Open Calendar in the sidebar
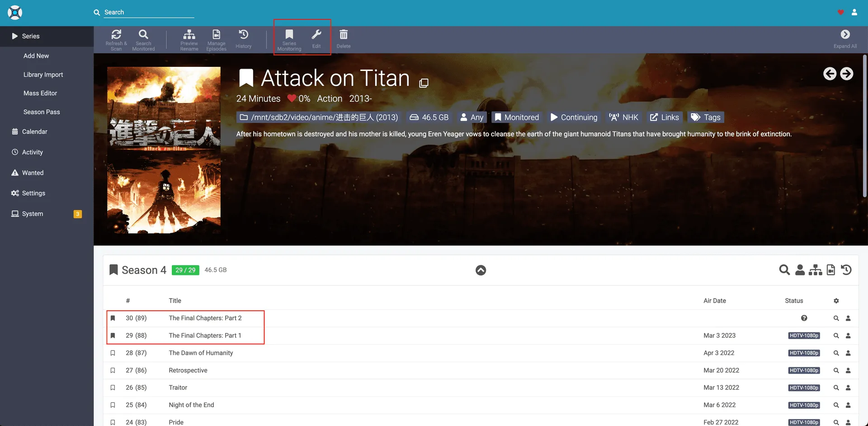Viewport: 868px width, 426px height. click(34, 131)
